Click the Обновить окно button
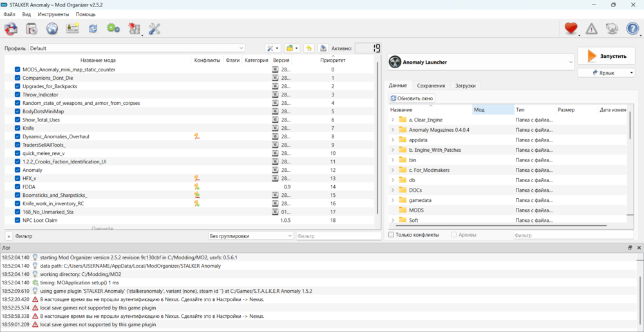The image size is (644, 332). coord(412,98)
